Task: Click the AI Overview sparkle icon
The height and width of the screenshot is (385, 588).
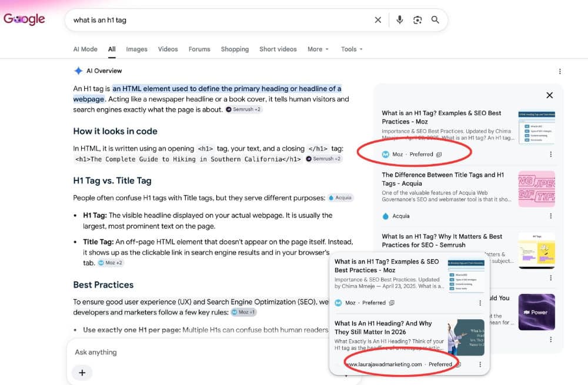Action: coord(78,71)
